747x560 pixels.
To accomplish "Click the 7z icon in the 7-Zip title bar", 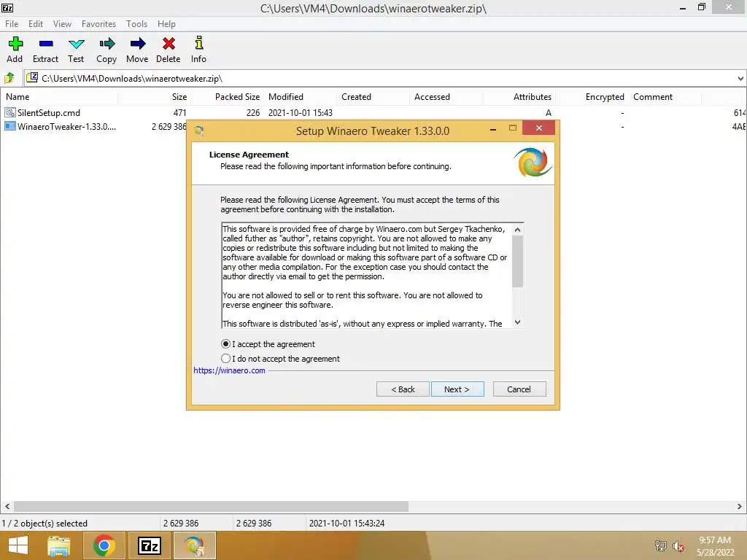I will point(7,7).
